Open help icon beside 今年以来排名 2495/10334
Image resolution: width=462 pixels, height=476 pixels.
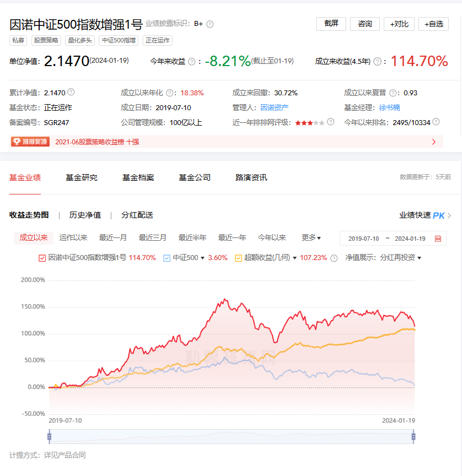coord(436,122)
